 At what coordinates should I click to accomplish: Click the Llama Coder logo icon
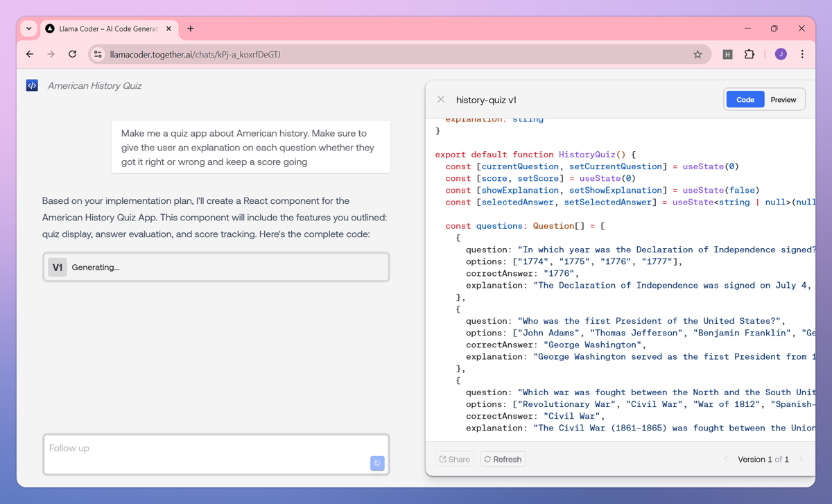[x=32, y=85]
